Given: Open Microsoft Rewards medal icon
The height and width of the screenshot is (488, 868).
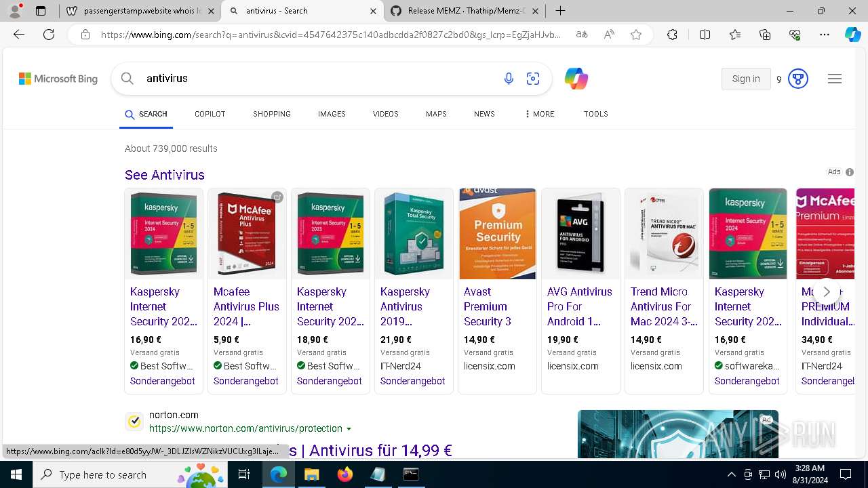Looking at the screenshot, I should (798, 79).
